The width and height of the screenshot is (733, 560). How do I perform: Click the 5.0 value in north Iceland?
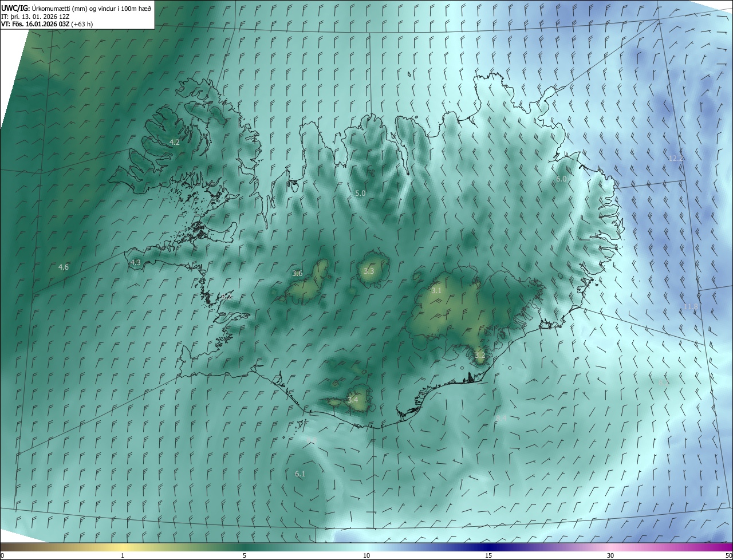point(360,194)
